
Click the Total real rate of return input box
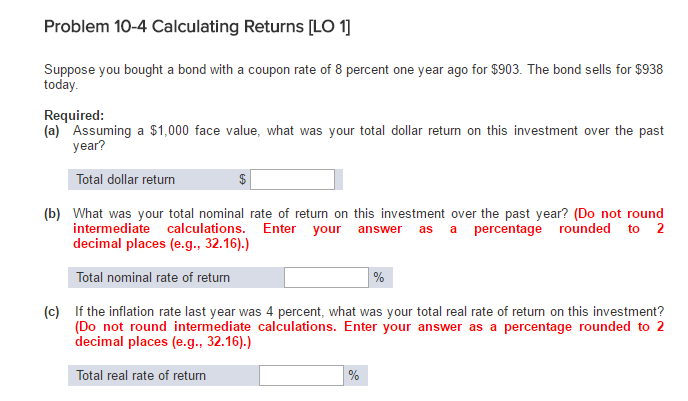(x=301, y=375)
